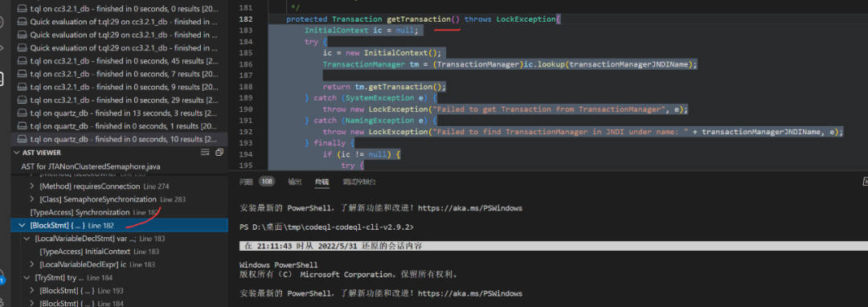Click database icon of the 45 results query row
This screenshot has height=307, width=868.
tap(23, 61)
